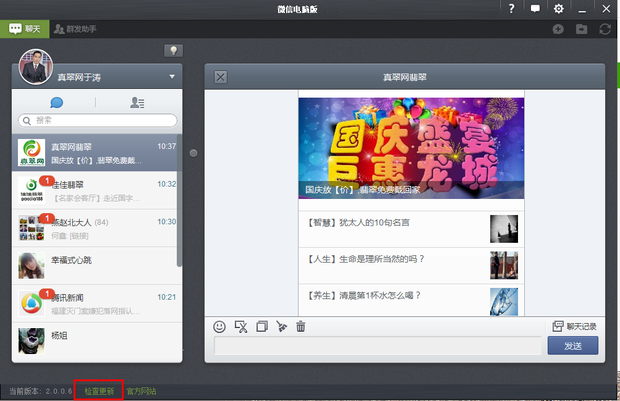Image resolution: width=620 pixels, height=401 pixels.
Task: Open the settings gear icon
Action: pyautogui.click(x=558, y=9)
